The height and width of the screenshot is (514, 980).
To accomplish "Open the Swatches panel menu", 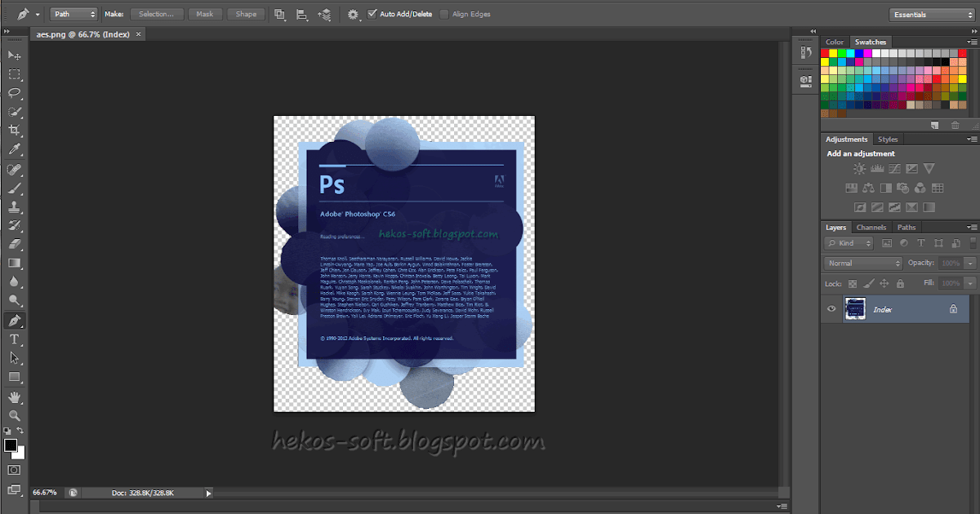I will pyautogui.click(x=972, y=42).
